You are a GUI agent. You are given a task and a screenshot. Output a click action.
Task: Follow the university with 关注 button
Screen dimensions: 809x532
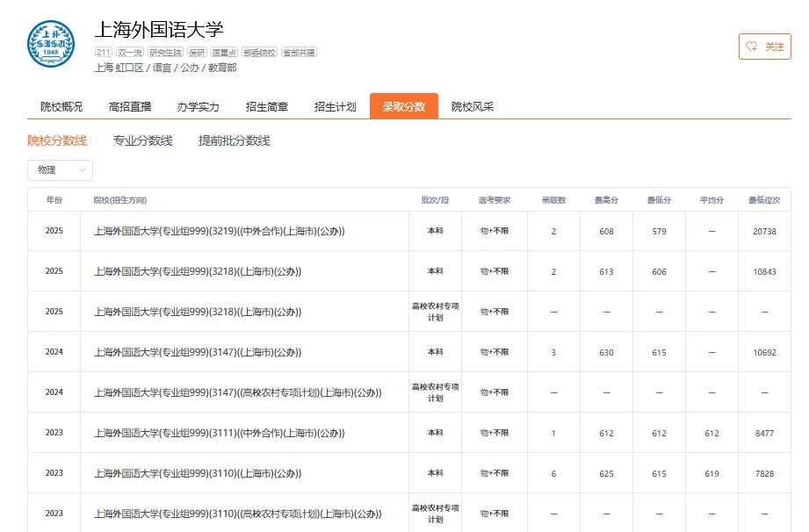coord(764,47)
